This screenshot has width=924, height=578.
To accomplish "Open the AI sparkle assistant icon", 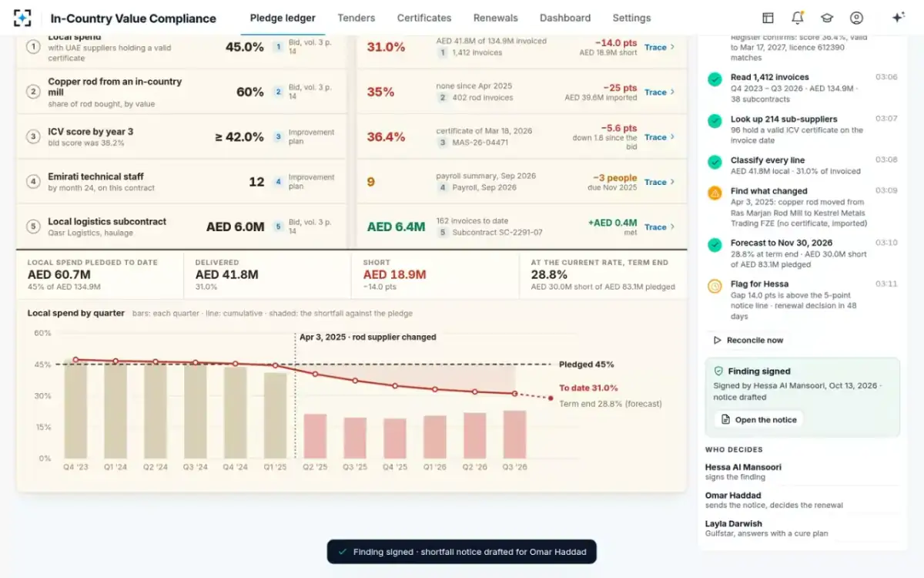I will click(898, 18).
